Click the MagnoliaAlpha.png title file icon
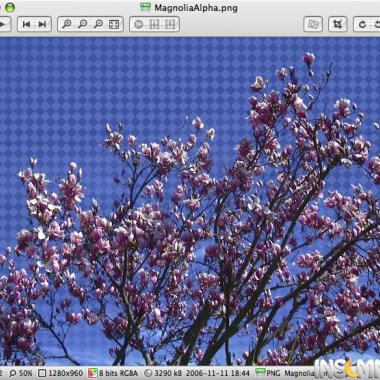The width and height of the screenshot is (380, 380). [x=145, y=7]
